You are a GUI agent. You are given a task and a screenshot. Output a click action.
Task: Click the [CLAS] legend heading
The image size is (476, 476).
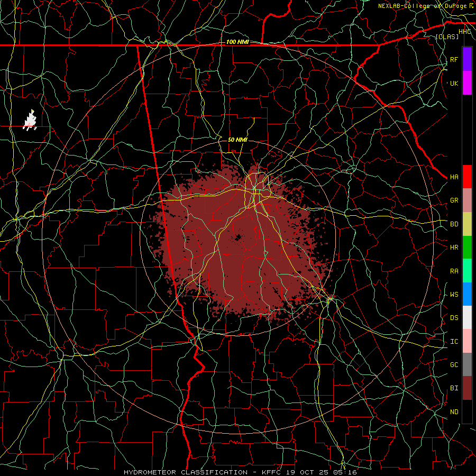[447, 36]
